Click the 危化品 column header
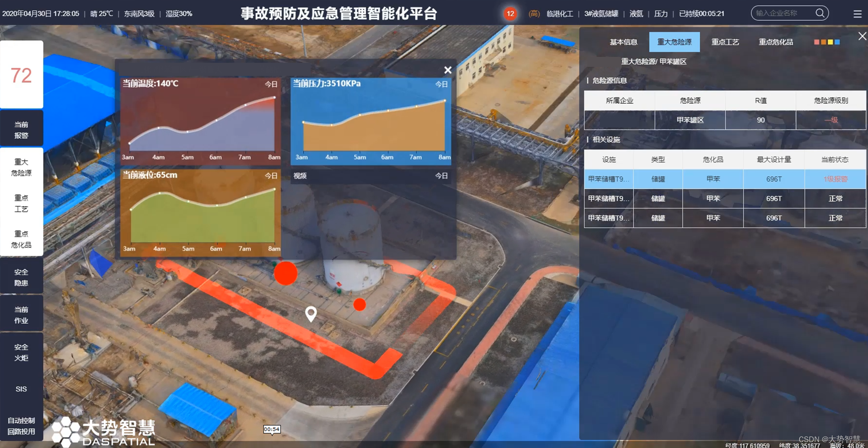The image size is (868, 448). click(x=713, y=160)
